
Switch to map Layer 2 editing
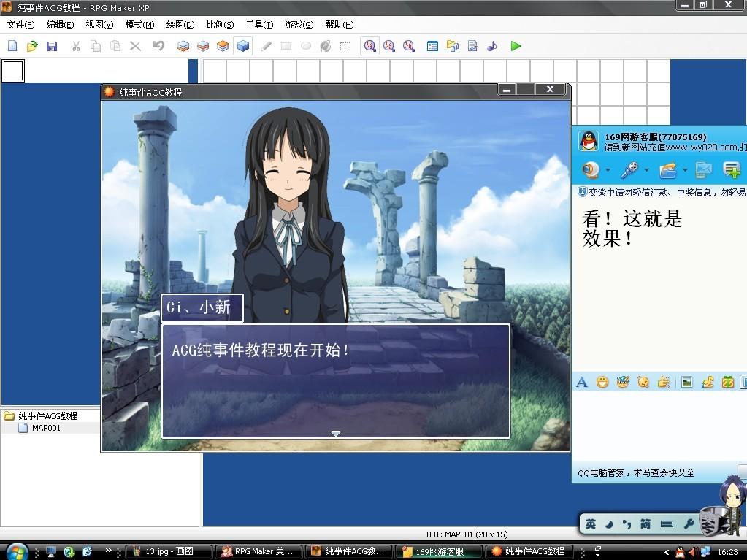click(203, 46)
